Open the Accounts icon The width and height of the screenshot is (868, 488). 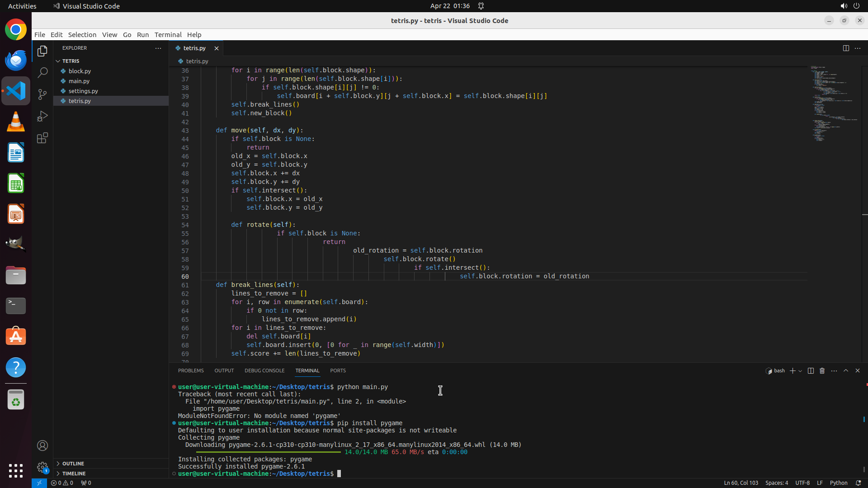42,446
